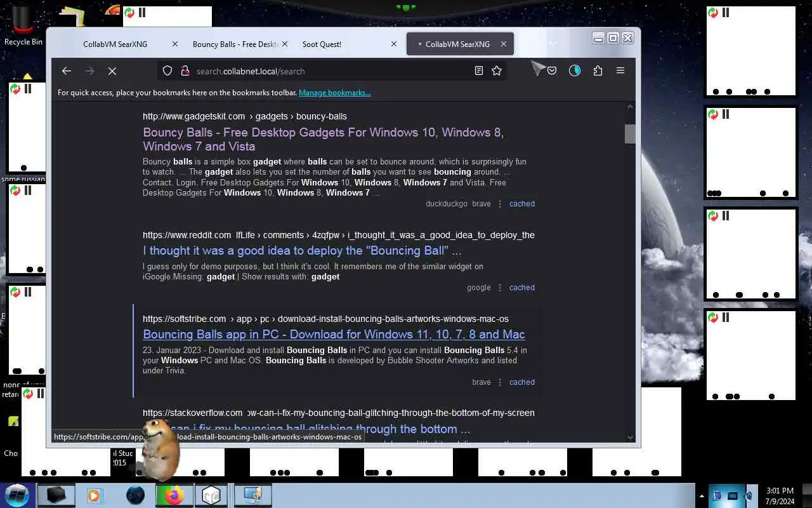Click the http://www.gadgetskit.com URL text
The image size is (812, 508).
[x=193, y=116]
